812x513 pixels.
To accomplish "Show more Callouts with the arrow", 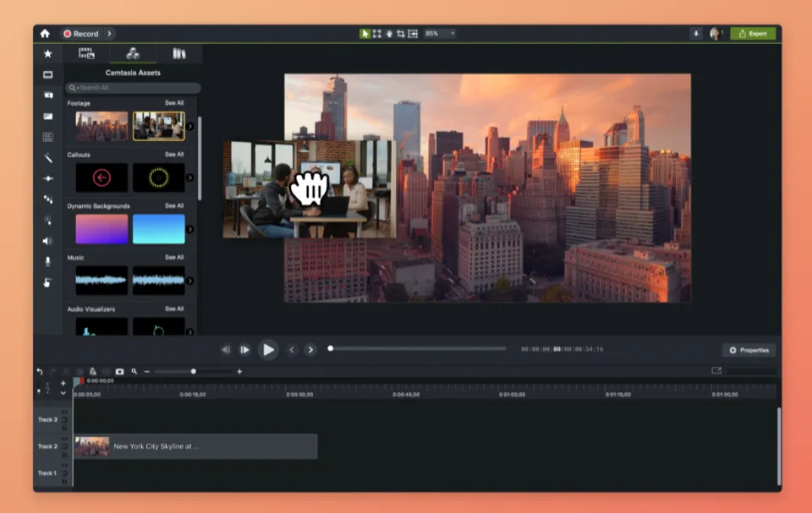I will point(190,177).
